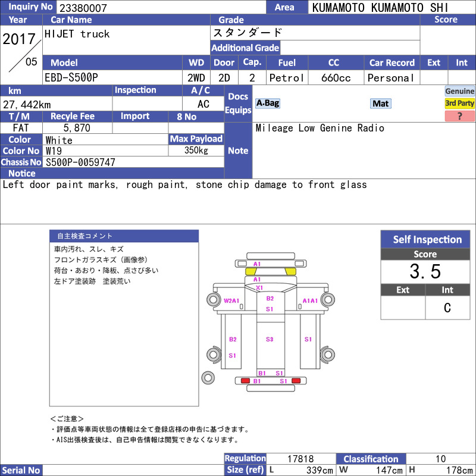Click the recycle fee value 5,870

pos(77,128)
